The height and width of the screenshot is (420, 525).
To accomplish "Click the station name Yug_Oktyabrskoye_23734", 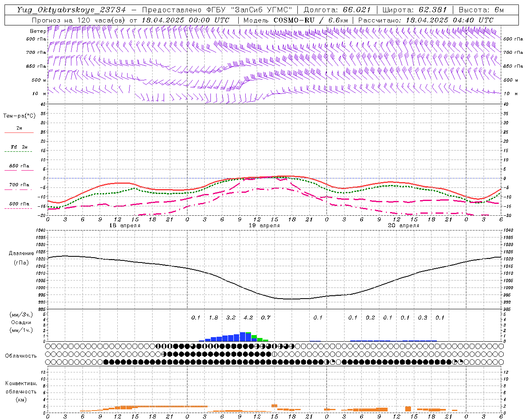I will (71, 10).
